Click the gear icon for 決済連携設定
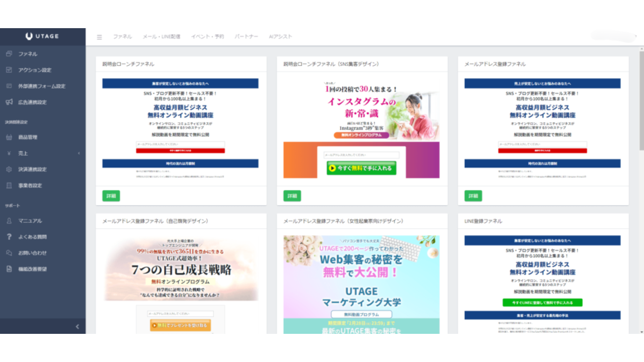Image resolution: width=644 pixels, height=362 pixels. pos(9,169)
